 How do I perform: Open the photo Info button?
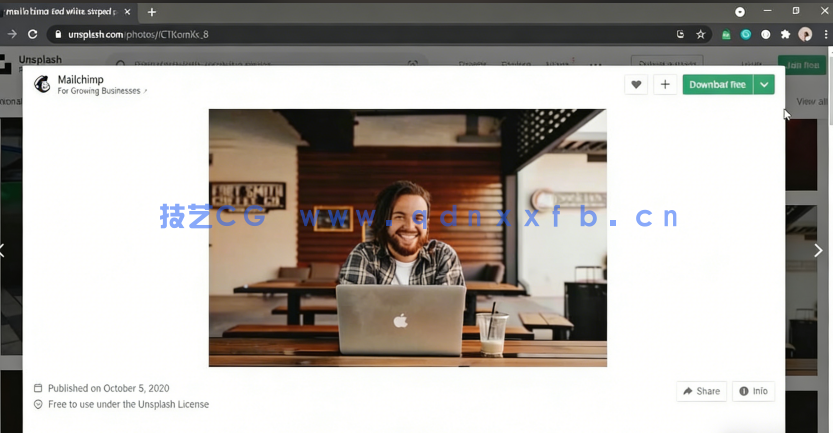tap(754, 391)
